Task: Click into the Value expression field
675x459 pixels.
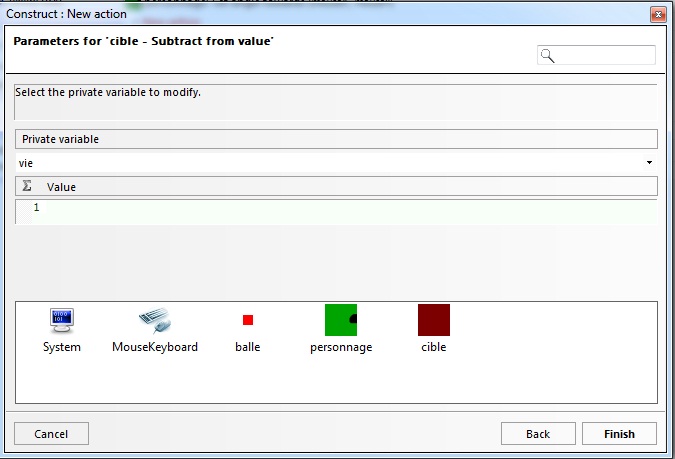Action: point(336,212)
